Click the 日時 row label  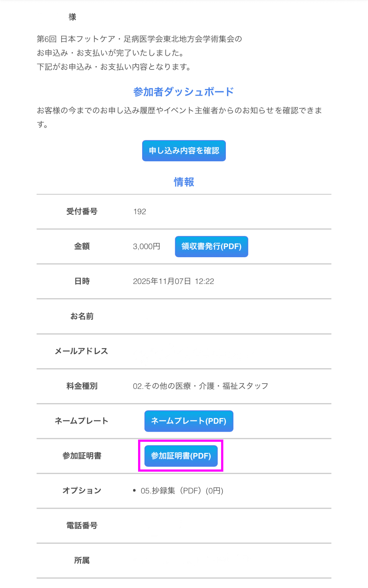[x=82, y=281]
